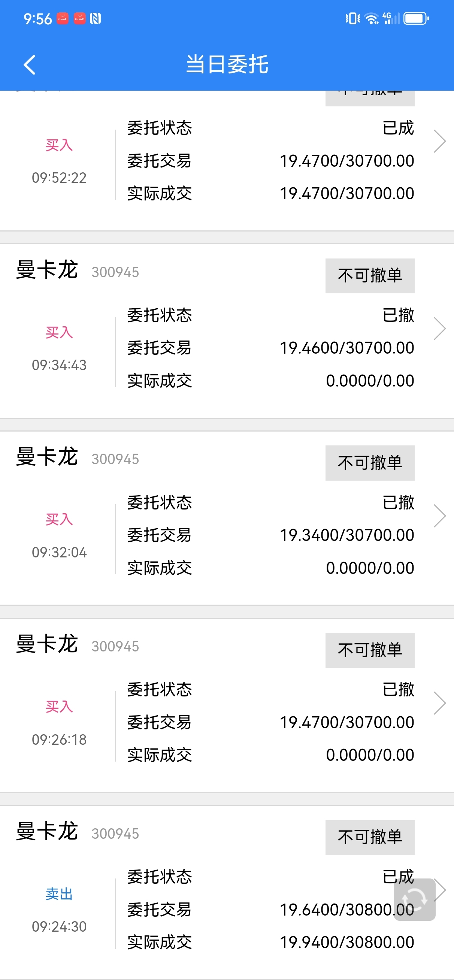Click 不可撤单 button for 09:26:18 order

tap(370, 650)
